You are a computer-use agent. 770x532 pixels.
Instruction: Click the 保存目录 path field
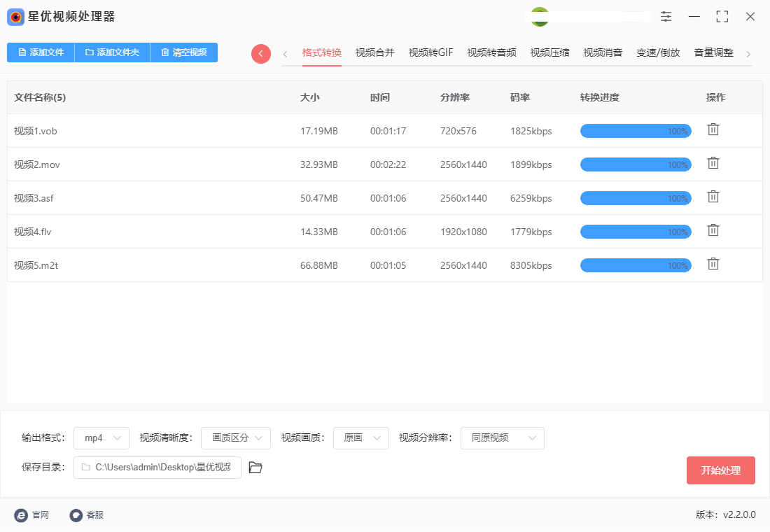tap(157, 468)
